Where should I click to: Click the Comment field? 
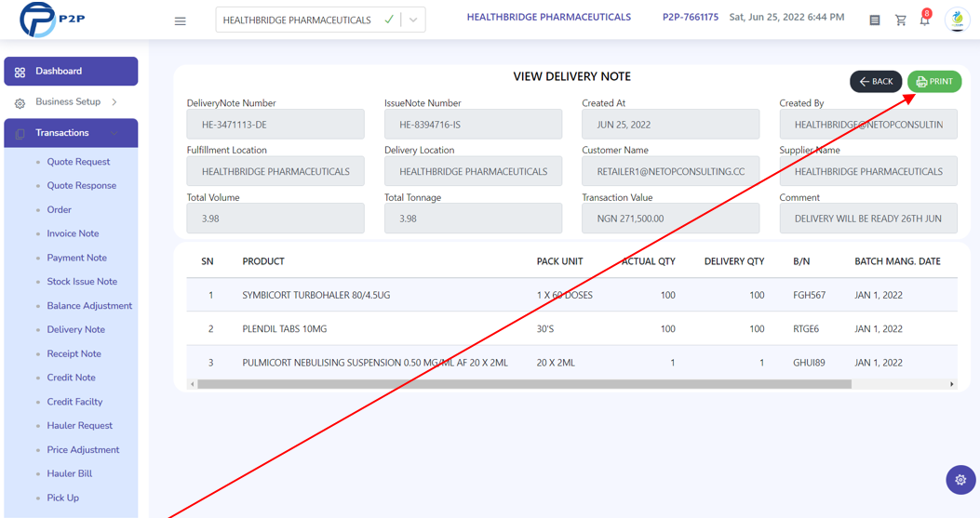(868, 219)
